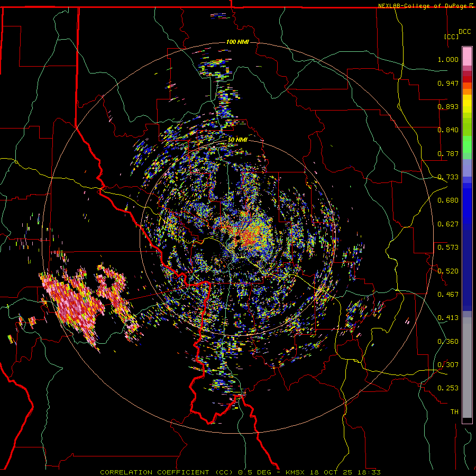Click the 0.627 scale value

(x=448, y=224)
